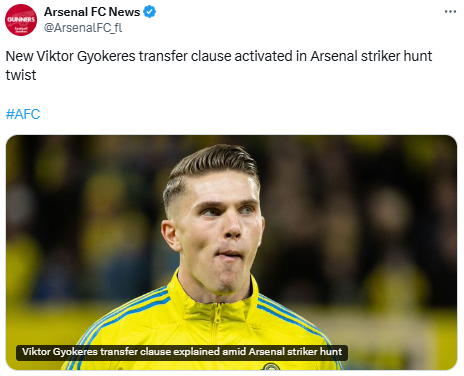Click the GUNNERS text inside the red avatar
Image resolution: width=464 pixels, height=376 pixels.
point(21,19)
